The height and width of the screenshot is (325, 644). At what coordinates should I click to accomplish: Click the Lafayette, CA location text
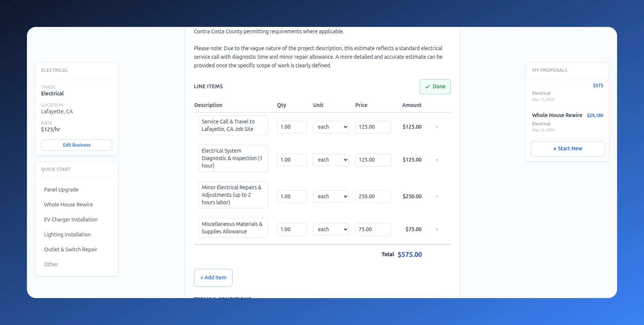coord(57,111)
